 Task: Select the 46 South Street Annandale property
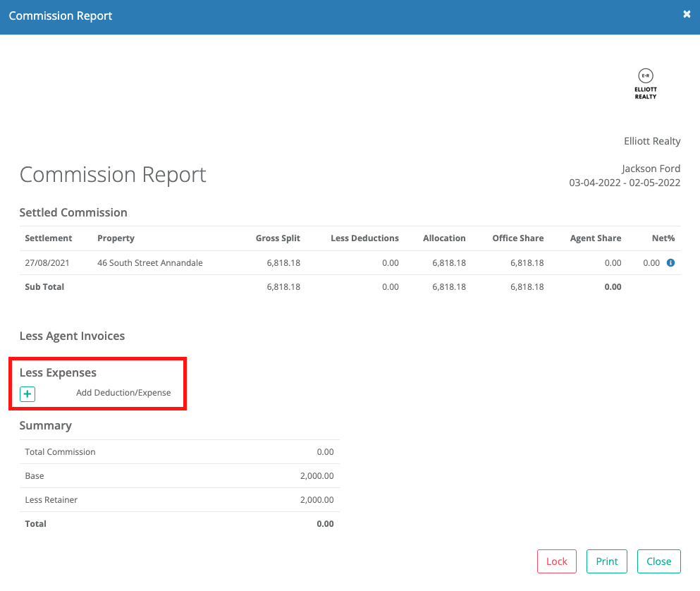[149, 263]
